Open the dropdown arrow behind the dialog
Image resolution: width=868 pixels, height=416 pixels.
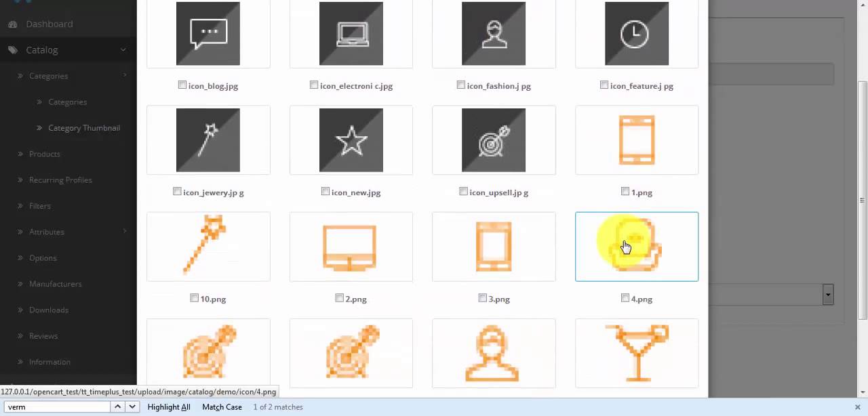click(x=828, y=294)
